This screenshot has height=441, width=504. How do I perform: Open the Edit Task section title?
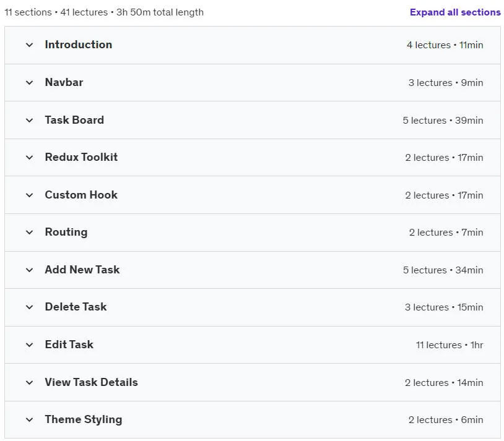[x=69, y=345]
